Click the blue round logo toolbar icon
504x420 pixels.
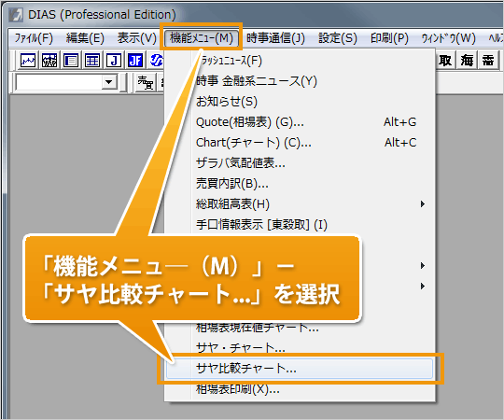[156, 61]
